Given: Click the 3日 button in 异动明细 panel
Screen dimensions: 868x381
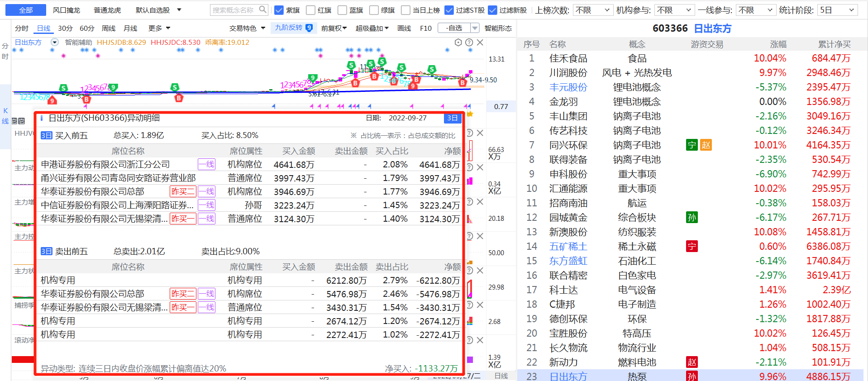Looking at the screenshot, I should coord(453,118).
